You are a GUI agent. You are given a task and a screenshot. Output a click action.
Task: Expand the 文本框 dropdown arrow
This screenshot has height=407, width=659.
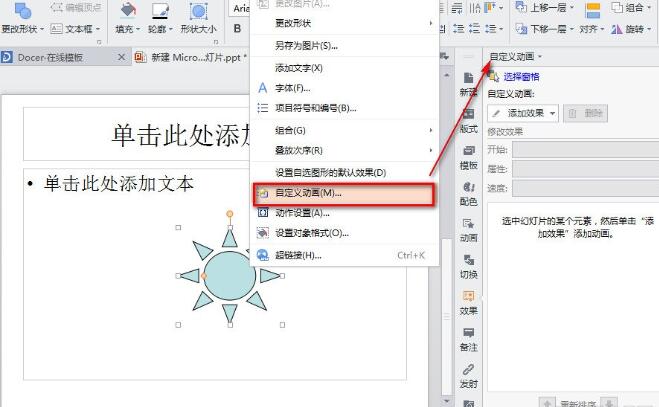click(x=98, y=29)
